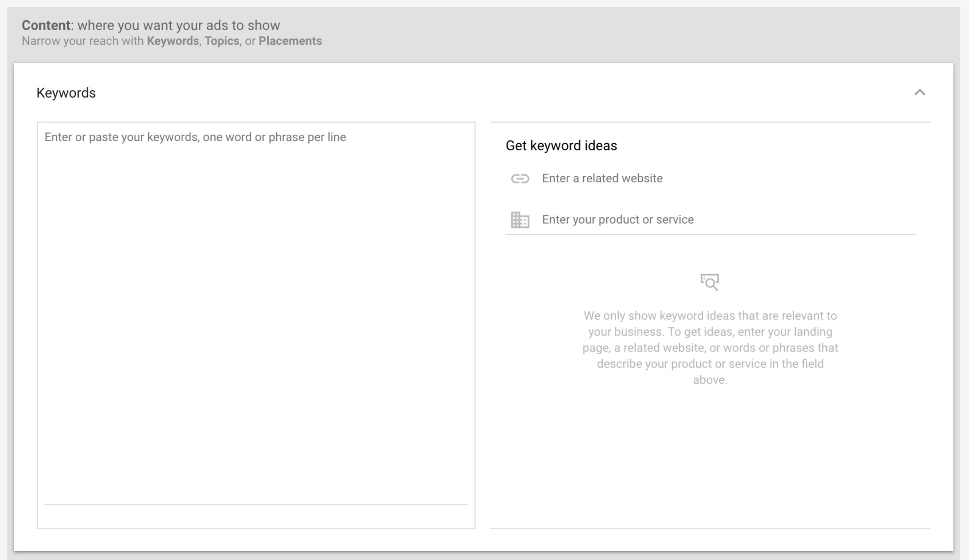Click the 'Get keyword ideas' heading
The width and height of the screenshot is (969, 560).
pyautogui.click(x=561, y=146)
